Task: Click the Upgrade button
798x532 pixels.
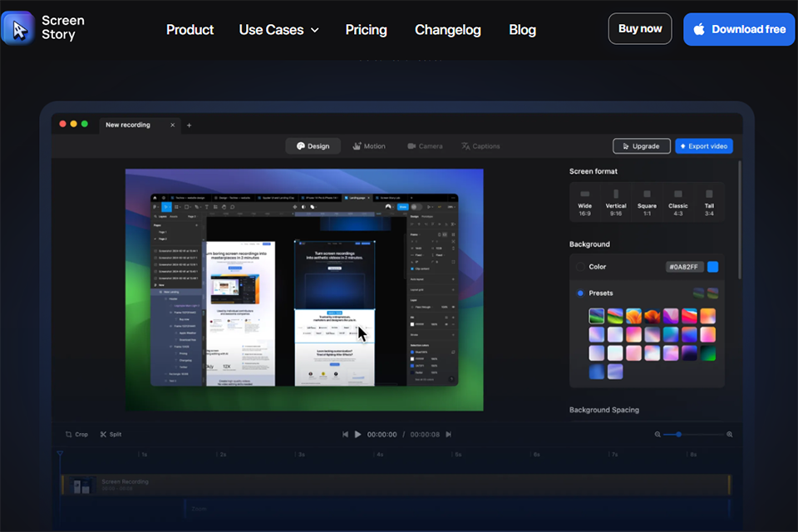Action: pyautogui.click(x=641, y=146)
